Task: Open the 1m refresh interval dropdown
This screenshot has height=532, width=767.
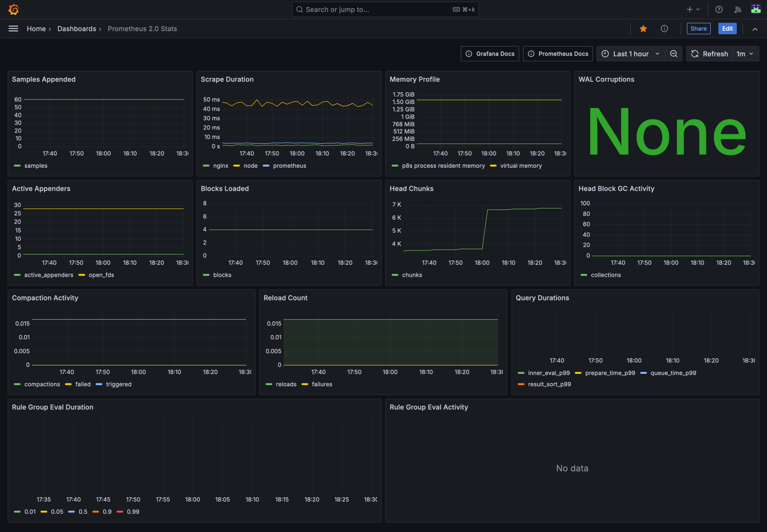Action: click(744, 54)
